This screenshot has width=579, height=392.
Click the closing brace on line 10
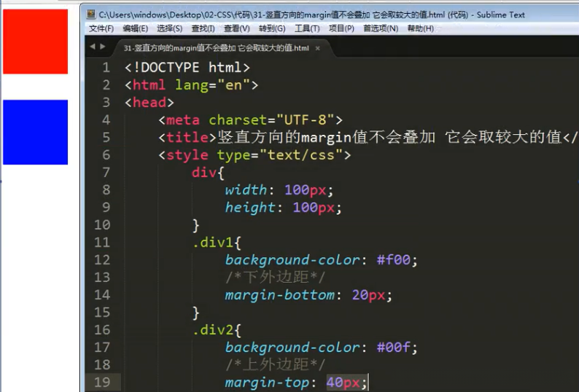click(x=195, y=225)
